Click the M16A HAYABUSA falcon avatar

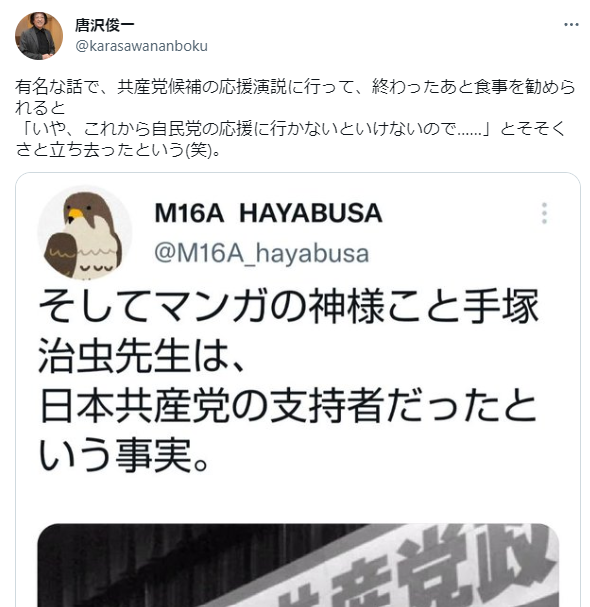click(85, 232)
